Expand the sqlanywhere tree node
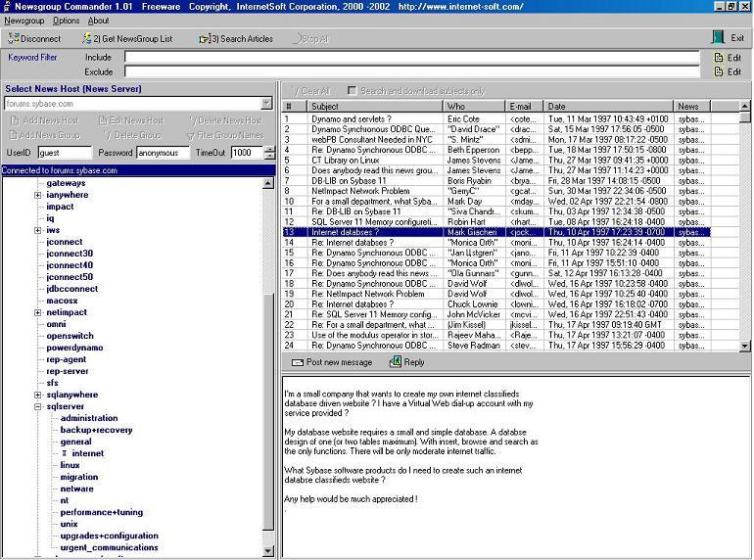This screenshot has height=560, width=754. click(x=37, y=395)
